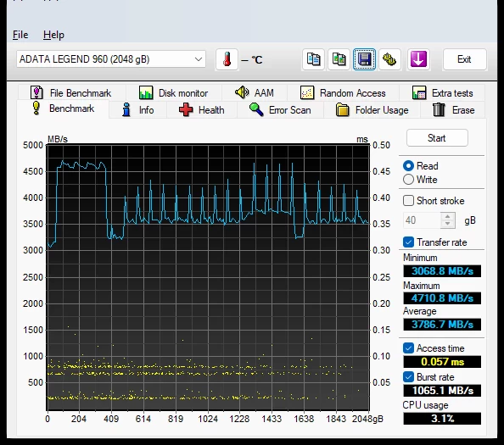Image resolution: width=504 pixels, height=445 pixels.
Task: Increase short stroke value with up arrow
Action: click(x=447, y=216)
